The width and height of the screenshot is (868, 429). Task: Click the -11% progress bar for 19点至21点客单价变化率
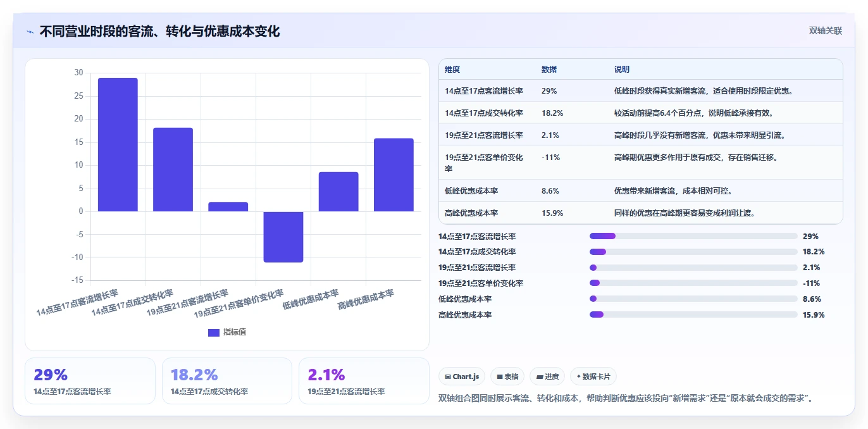(693, 283)
